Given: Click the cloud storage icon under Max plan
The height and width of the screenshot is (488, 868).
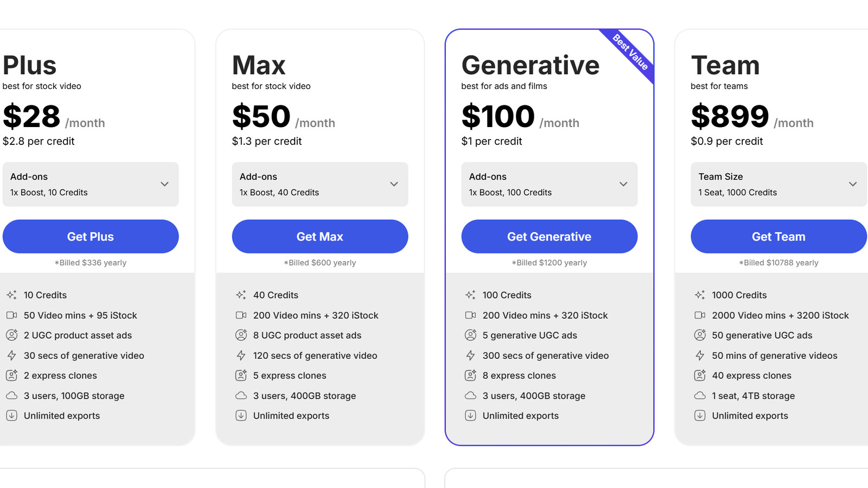Looking at the screenshot, I should click(x=241, y=395).
